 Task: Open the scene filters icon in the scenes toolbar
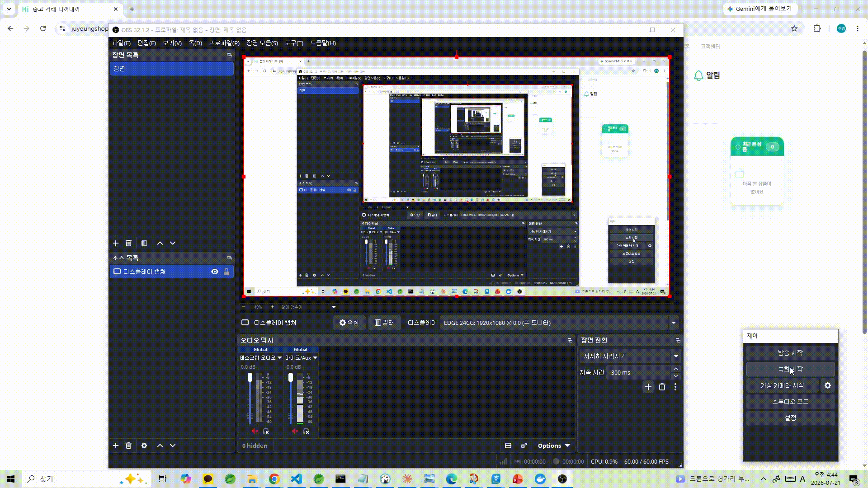coord(144,243)
